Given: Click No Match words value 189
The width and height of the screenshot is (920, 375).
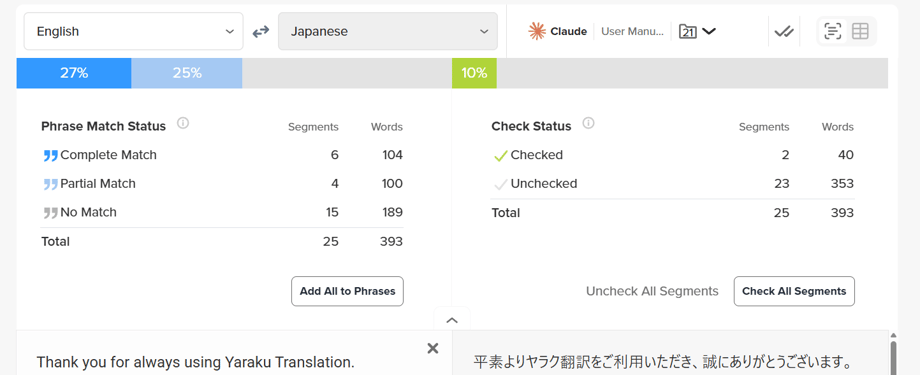Looking at the screenshot, I should click(393, 212).
